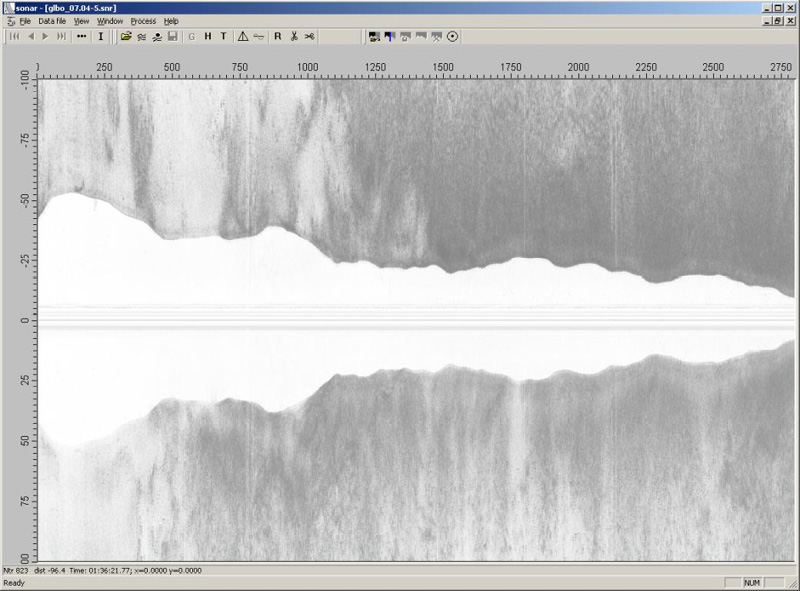Click the bold H toolbar button

pos(208,36)
